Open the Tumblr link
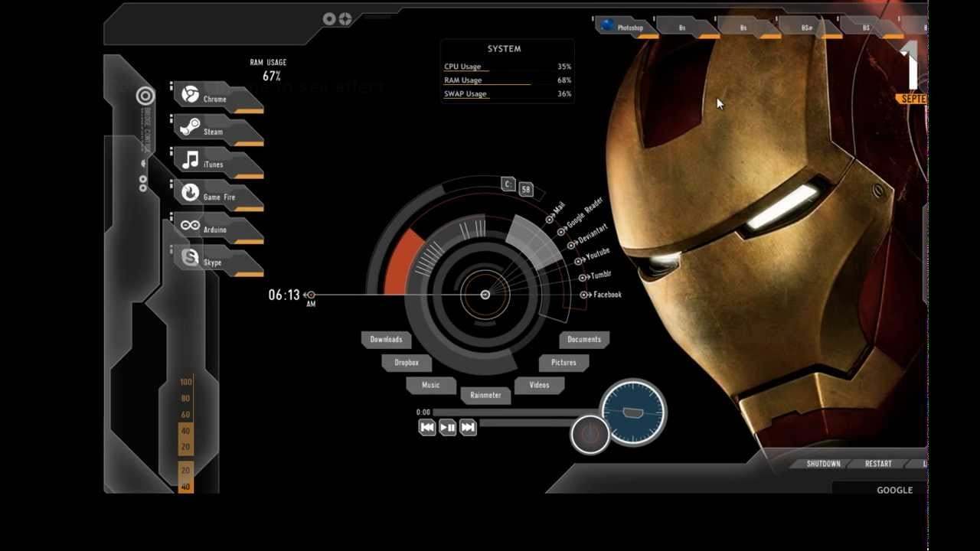Viewport: 980px width, 551px height. point(596,275)
